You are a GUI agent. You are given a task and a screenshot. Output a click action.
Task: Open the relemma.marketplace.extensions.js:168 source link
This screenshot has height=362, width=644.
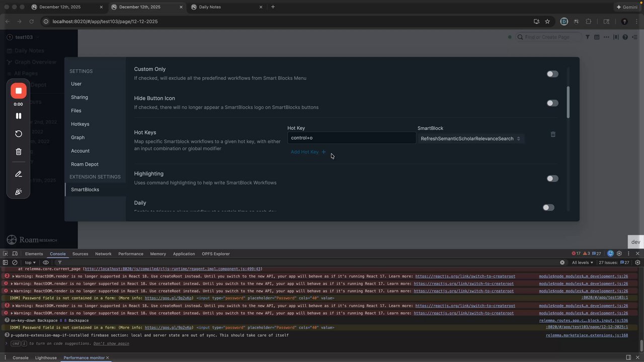[587, 335]
